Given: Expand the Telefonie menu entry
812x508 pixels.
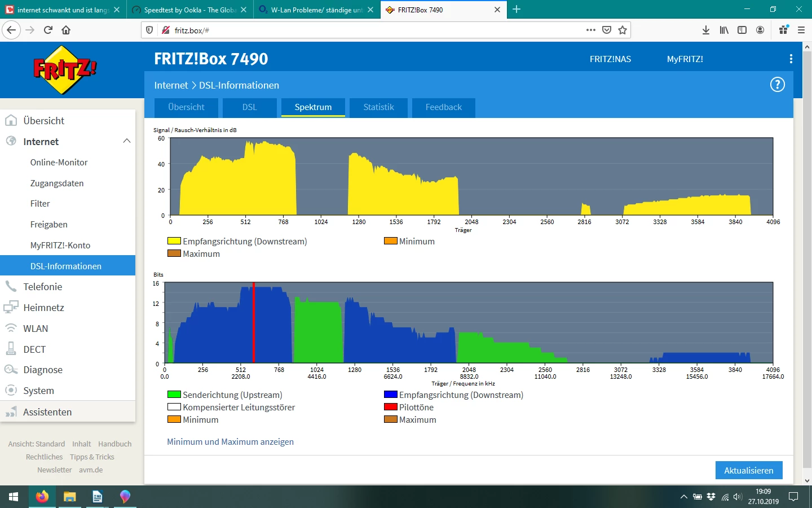Looking at the screenshot, I should pos(42,287).
